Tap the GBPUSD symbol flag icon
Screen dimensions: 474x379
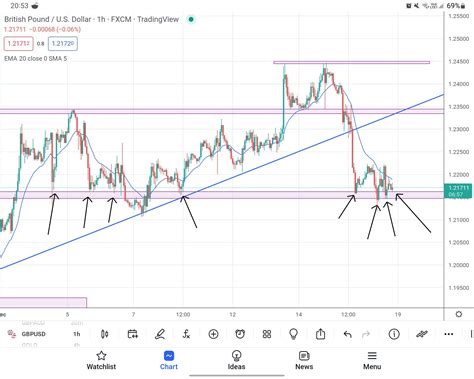12,334
